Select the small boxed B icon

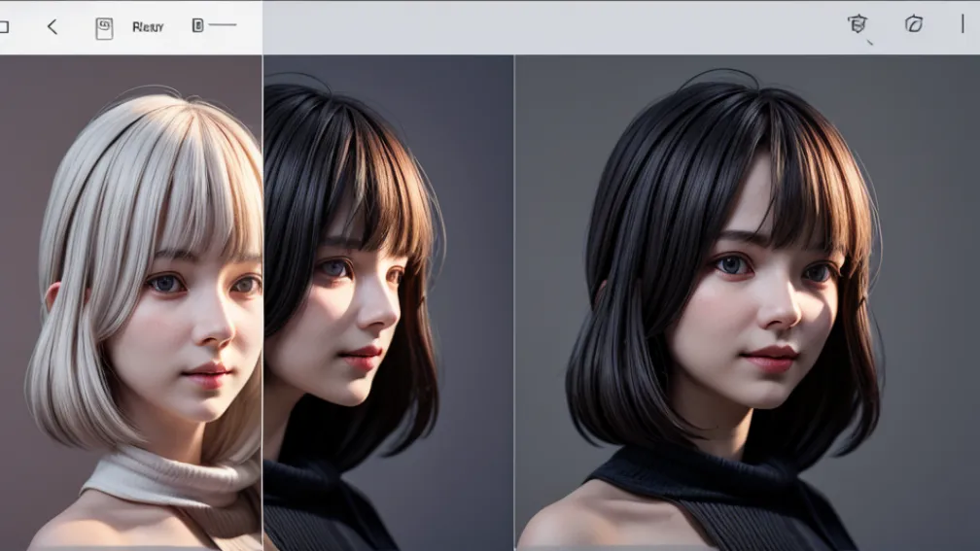197,25
